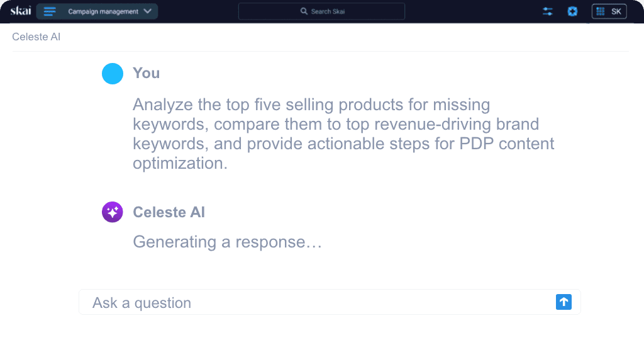This screenshot has height=352, width=644.
Task: Open the Campaign management module selector
Action: [x=97, y=11]
